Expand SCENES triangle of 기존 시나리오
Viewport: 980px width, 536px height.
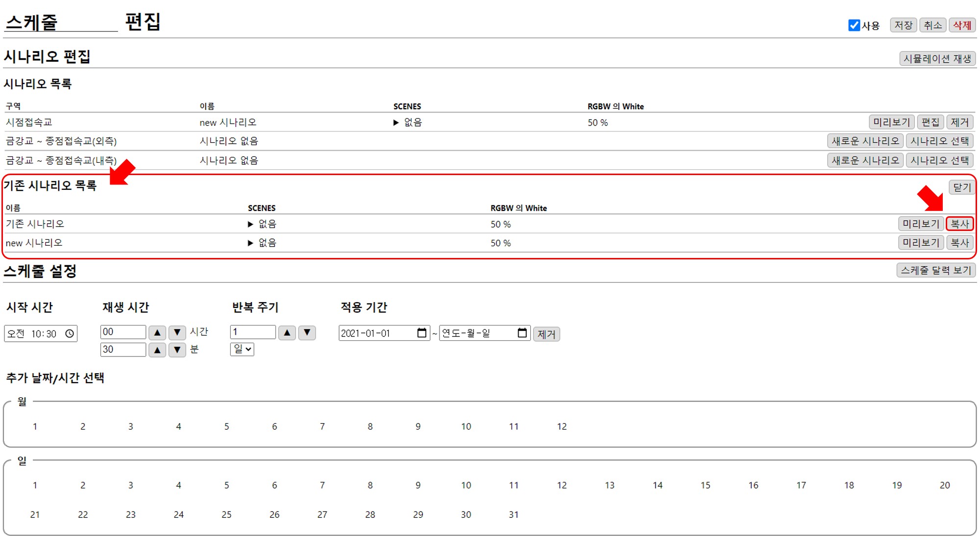pos(250,224)
